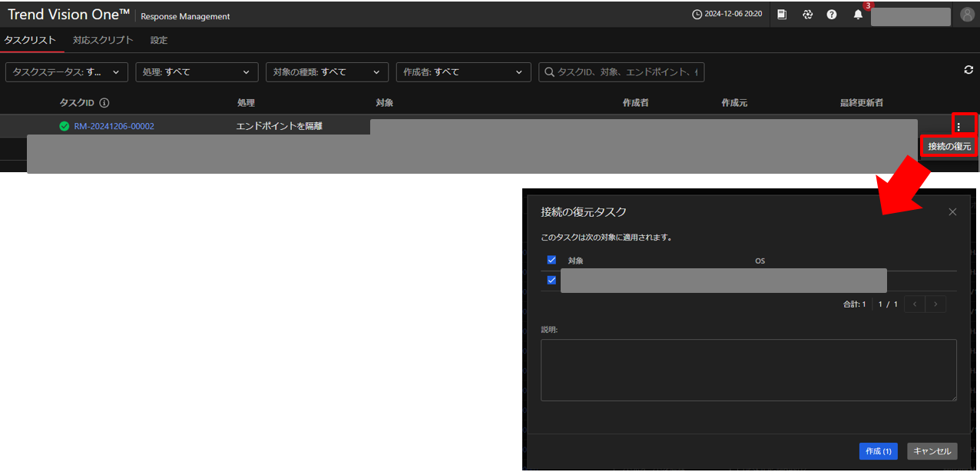The image size is (980, 472).
Task: Open the help question mark icon
Action: tap(832, 15)
